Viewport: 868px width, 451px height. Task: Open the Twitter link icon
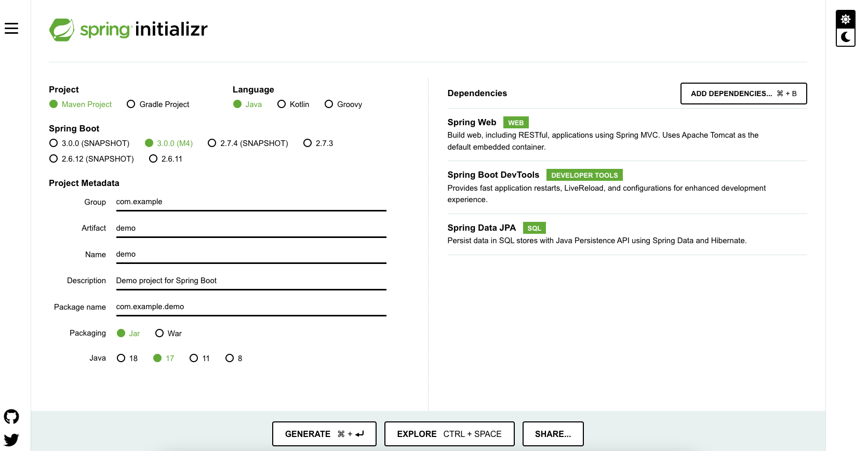(11, 440)
